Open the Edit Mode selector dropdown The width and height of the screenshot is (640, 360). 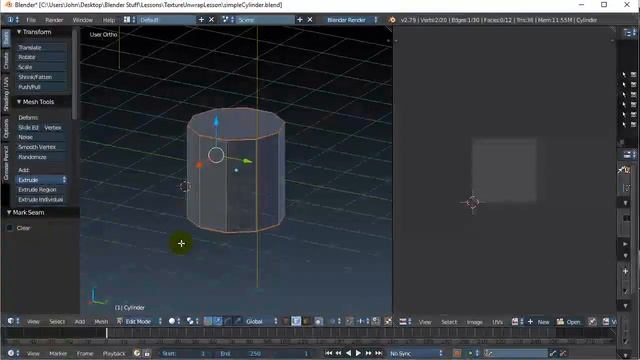coord(139,322)
